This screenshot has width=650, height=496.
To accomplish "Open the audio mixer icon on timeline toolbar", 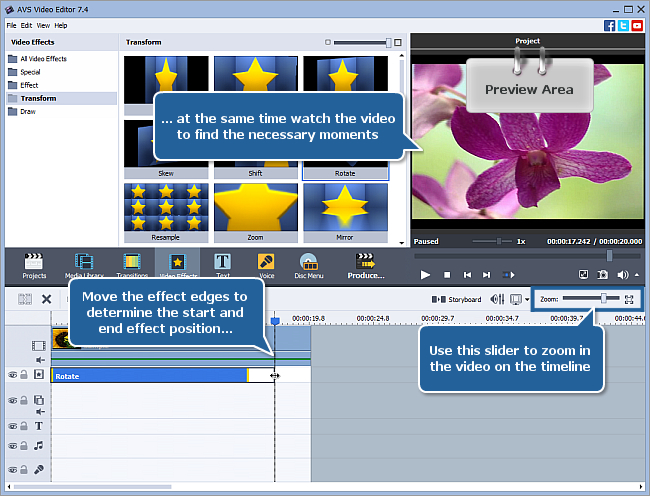I will 497,299.
